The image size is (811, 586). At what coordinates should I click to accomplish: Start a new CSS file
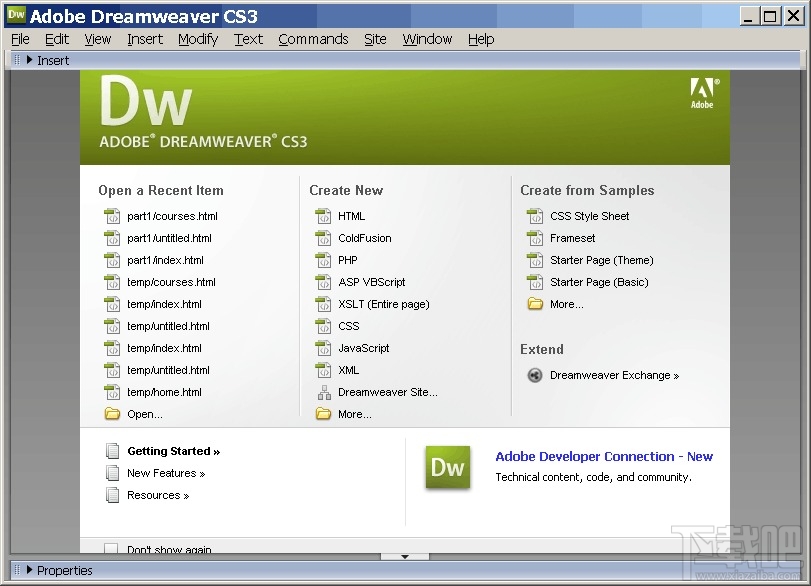pyautogui.click(x=347, y=326)
